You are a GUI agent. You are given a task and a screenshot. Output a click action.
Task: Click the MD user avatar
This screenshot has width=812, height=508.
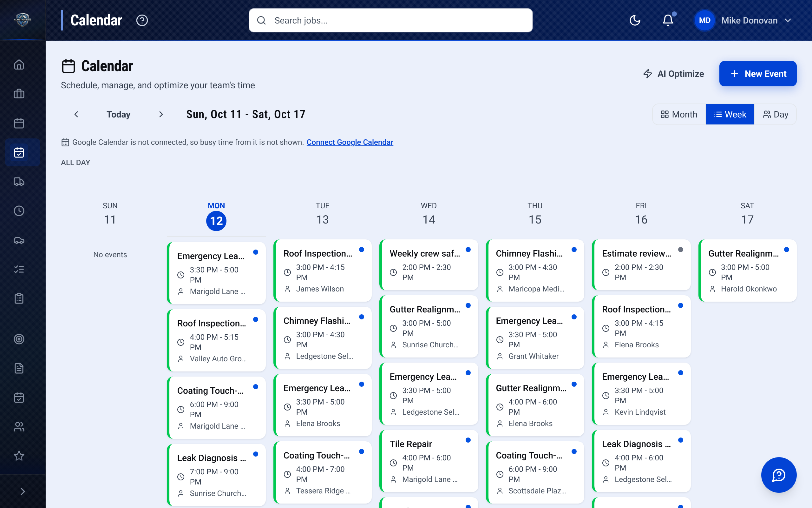704,21
